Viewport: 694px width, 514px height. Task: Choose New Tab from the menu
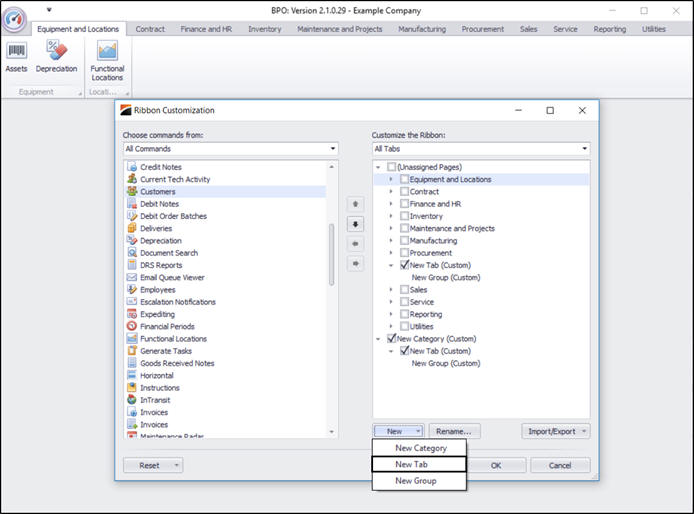(x=420, y=464)
